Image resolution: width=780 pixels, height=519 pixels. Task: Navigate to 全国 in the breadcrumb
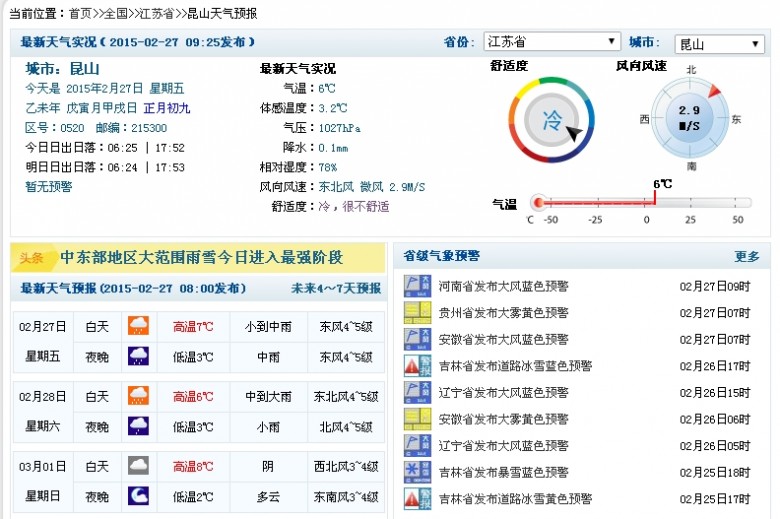point(118,13)
